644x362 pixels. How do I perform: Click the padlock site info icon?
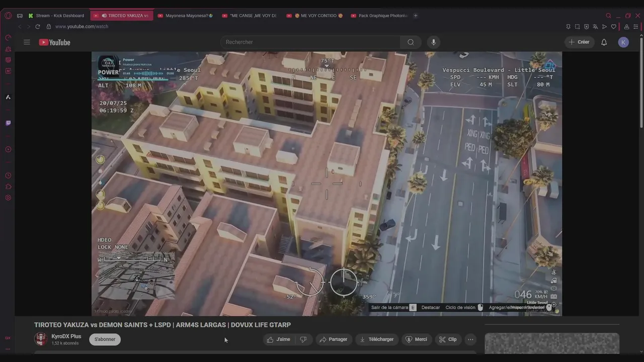[49, 27]
